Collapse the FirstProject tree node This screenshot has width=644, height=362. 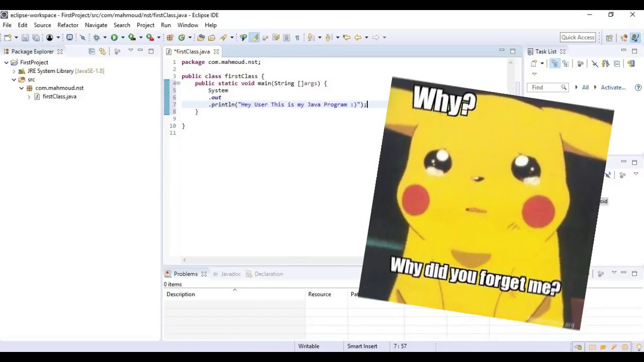[7, 62]
